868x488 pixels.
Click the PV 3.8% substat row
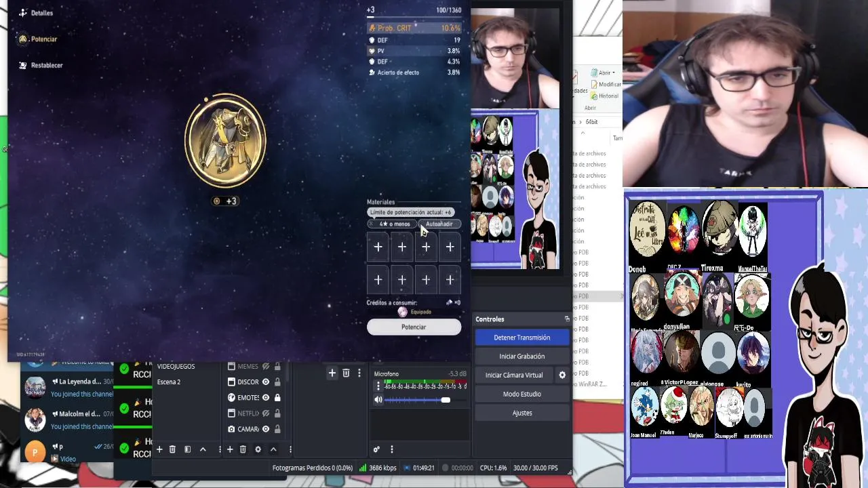point(414,51)
